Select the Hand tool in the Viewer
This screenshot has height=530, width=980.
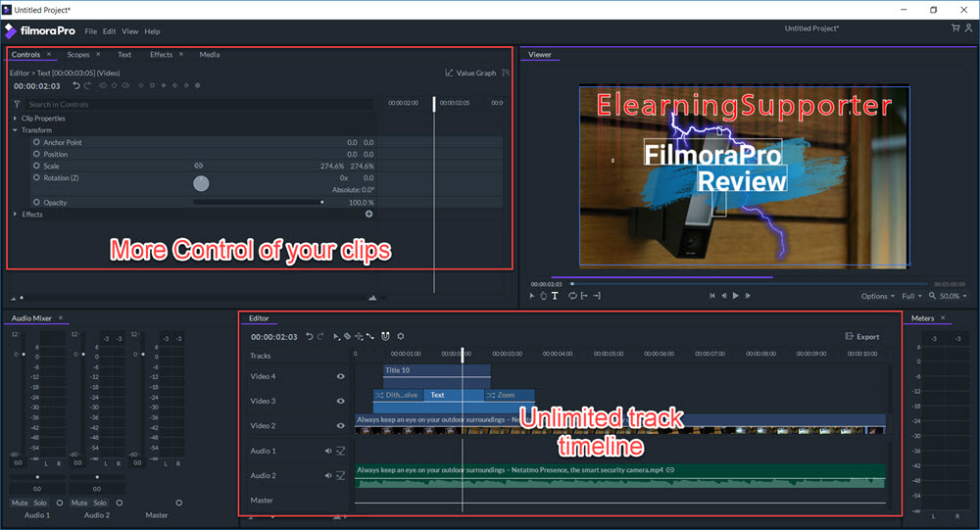coord(543,296)
